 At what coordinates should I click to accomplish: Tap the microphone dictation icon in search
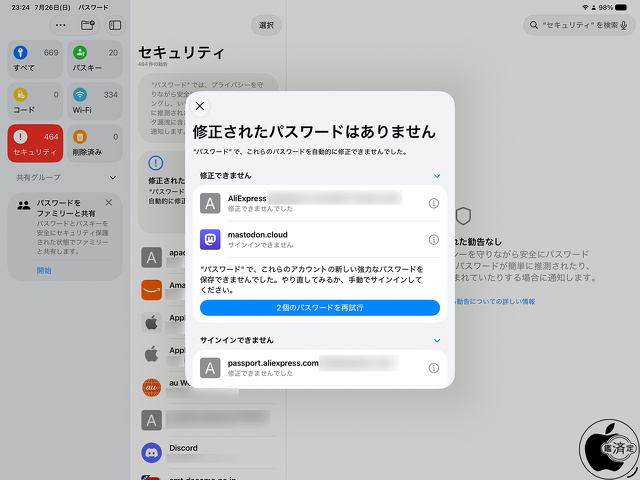point(624,25)
